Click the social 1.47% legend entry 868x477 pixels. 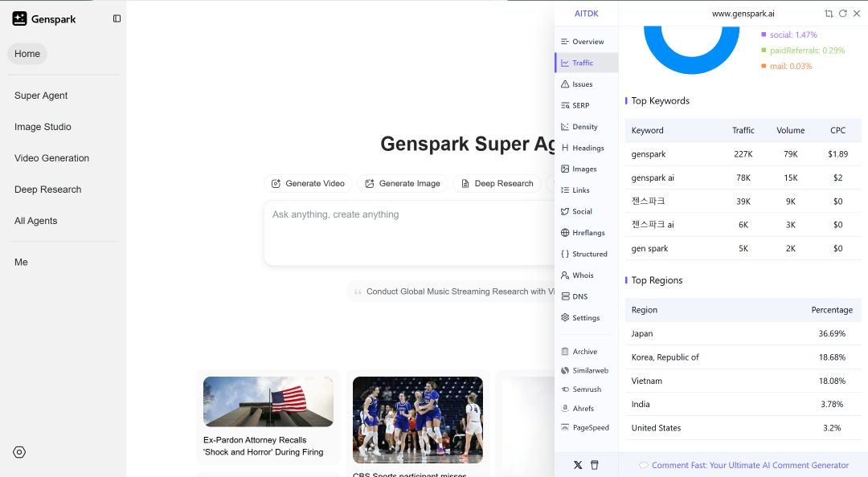point(789,35)
